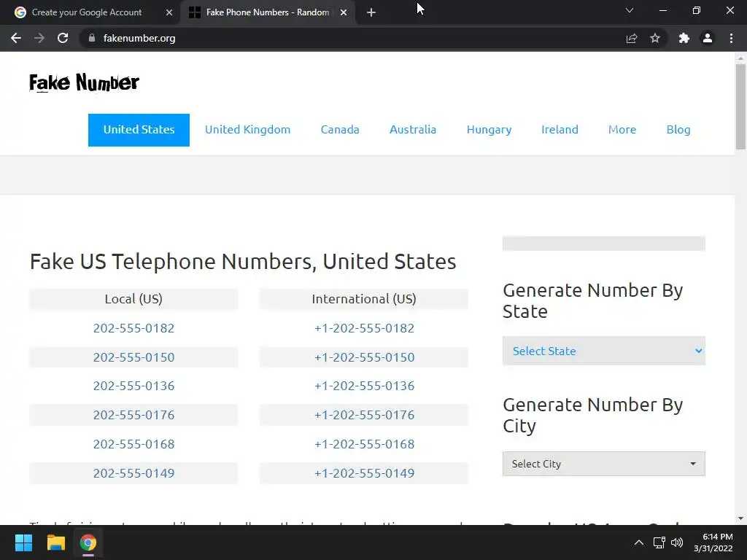The height and width of the screenshot is (560, 747).
Task: Click local number 202-555-0136
Action: (134, 386)
